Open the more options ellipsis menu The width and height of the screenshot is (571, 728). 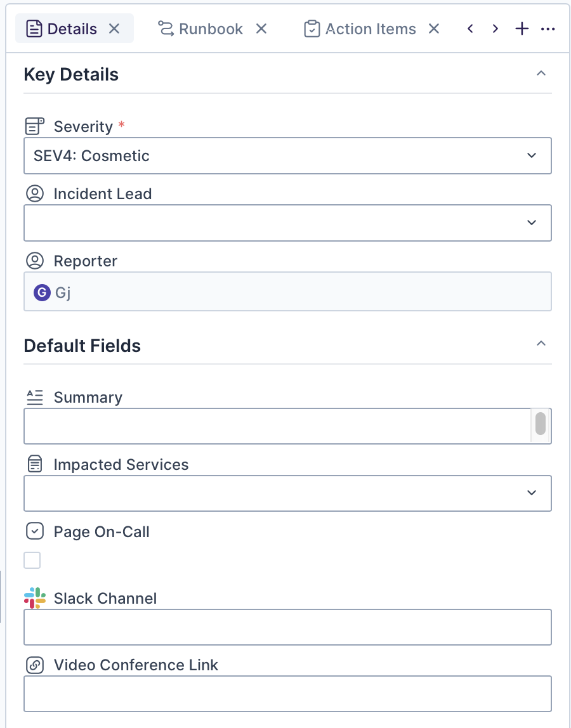[x=548, y=29]
